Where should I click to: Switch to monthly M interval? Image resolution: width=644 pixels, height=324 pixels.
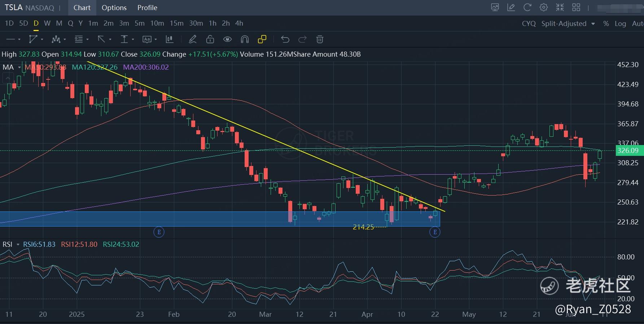[x=59, y=23]
